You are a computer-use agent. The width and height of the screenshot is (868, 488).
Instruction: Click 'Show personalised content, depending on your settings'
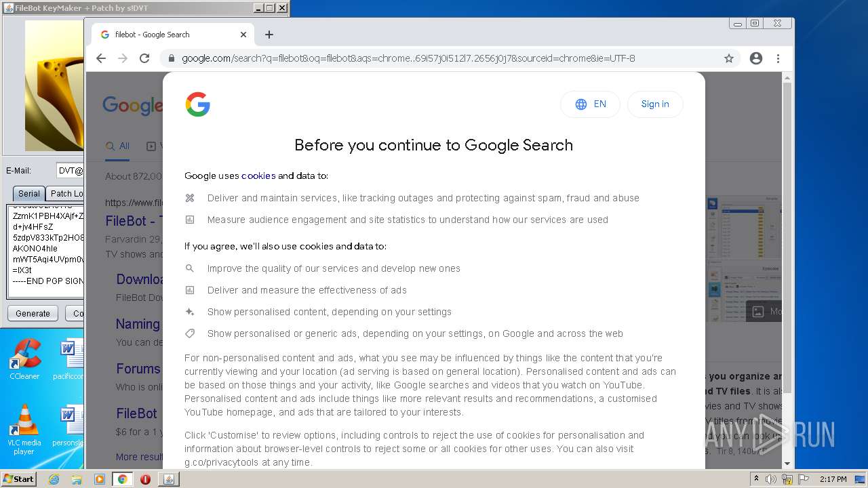pos(330,312)
